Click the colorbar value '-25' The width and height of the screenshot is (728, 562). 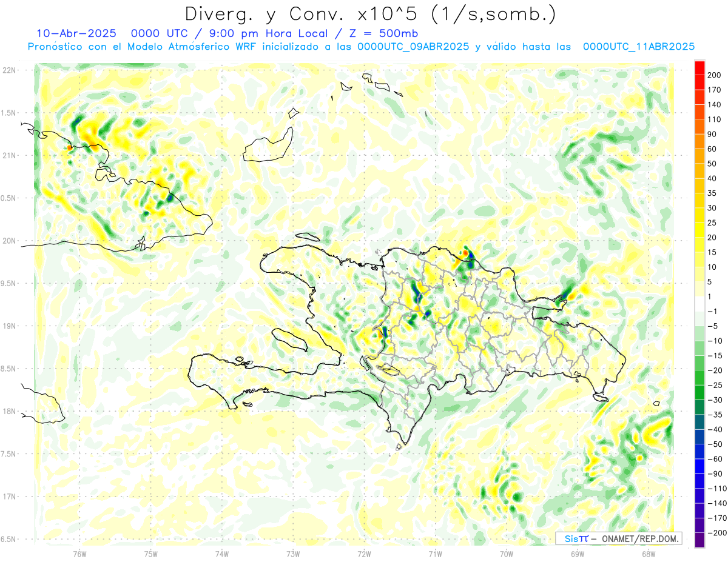tap(716, 385)
